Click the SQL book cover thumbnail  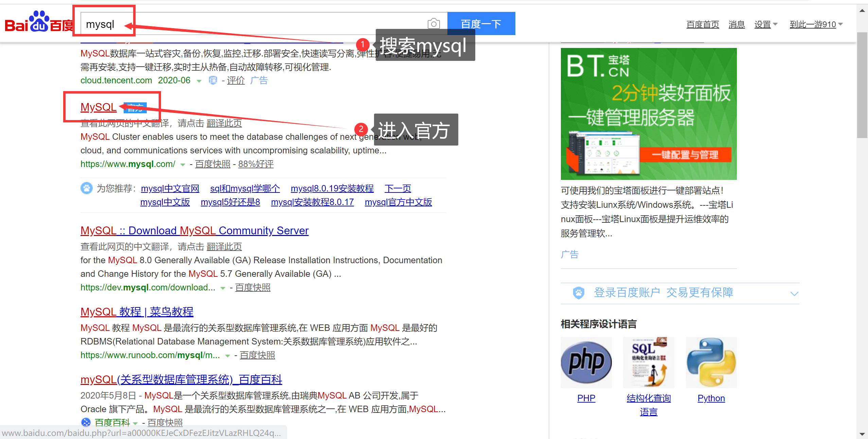pyautogui.click(x=649, y=362)
